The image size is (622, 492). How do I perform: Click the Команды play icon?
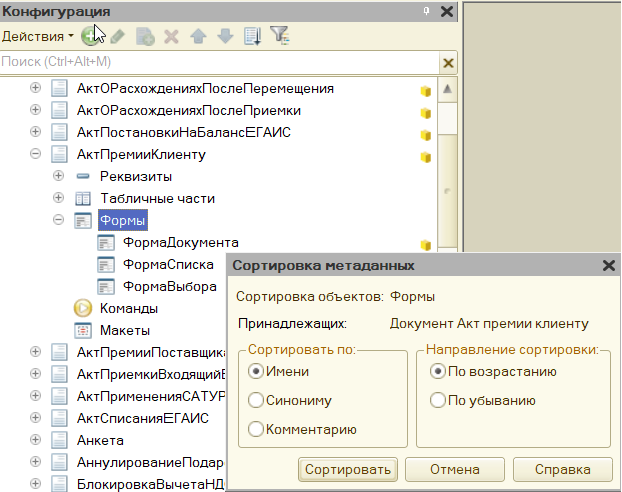pos(83,308)
